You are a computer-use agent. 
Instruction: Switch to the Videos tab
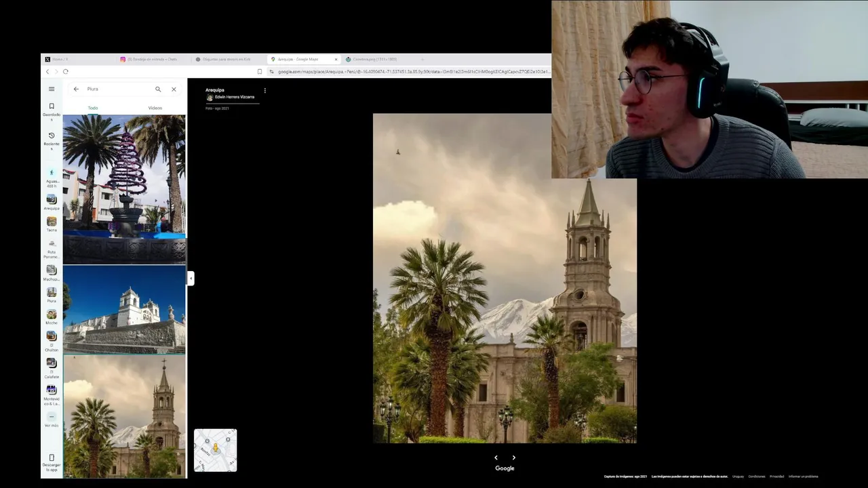pos(155,108)
